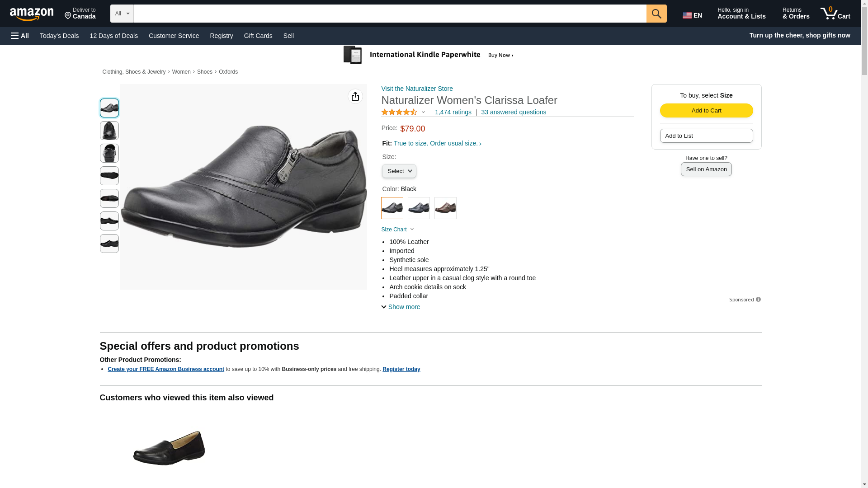Open the search category All dropdown

pos(122,14)
